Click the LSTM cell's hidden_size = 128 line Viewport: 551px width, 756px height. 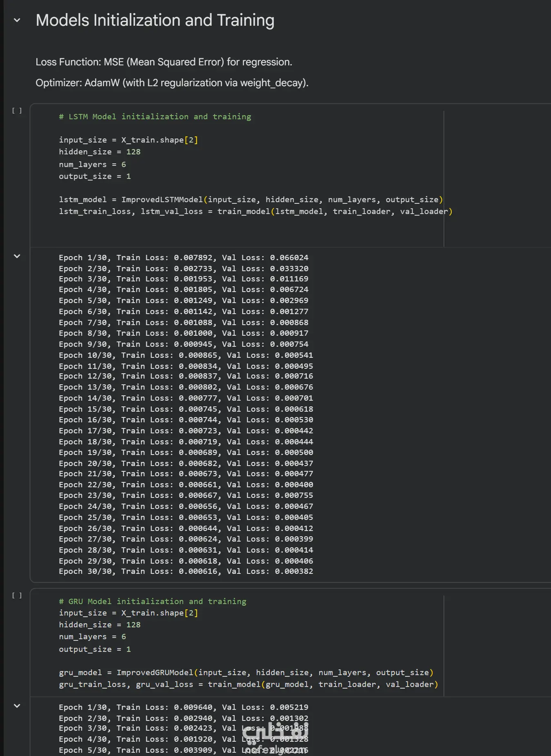(x=100, y=152)
